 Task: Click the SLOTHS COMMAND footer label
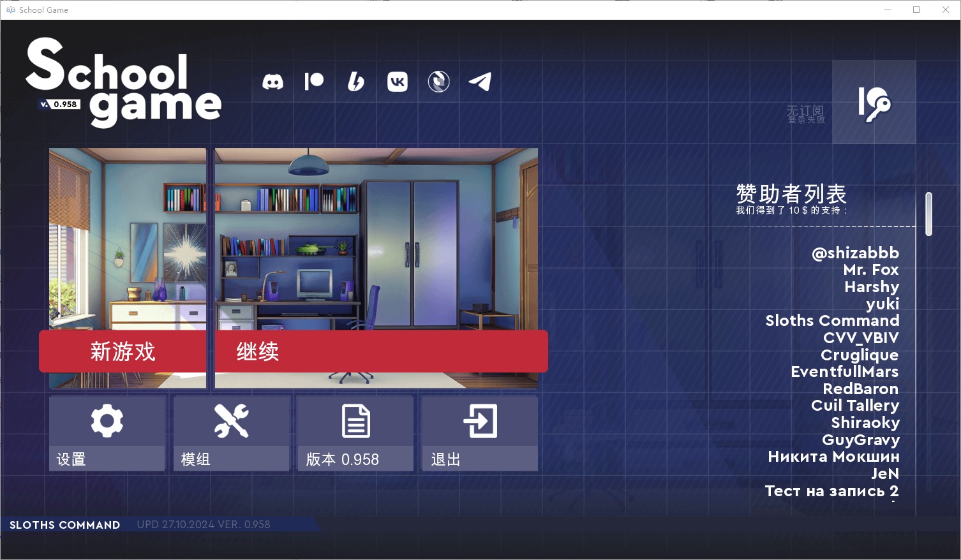pyautogui.click(x=64, y=525)
